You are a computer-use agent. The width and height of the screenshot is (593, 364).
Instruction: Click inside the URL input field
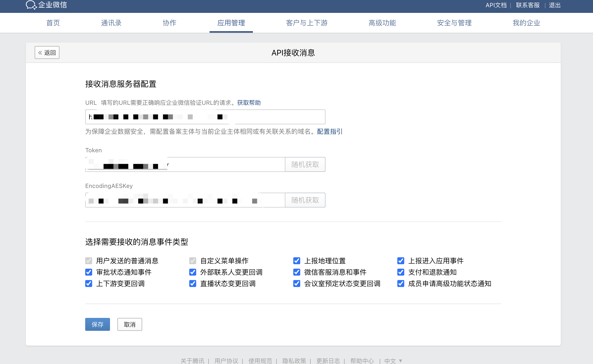point(205,117)
